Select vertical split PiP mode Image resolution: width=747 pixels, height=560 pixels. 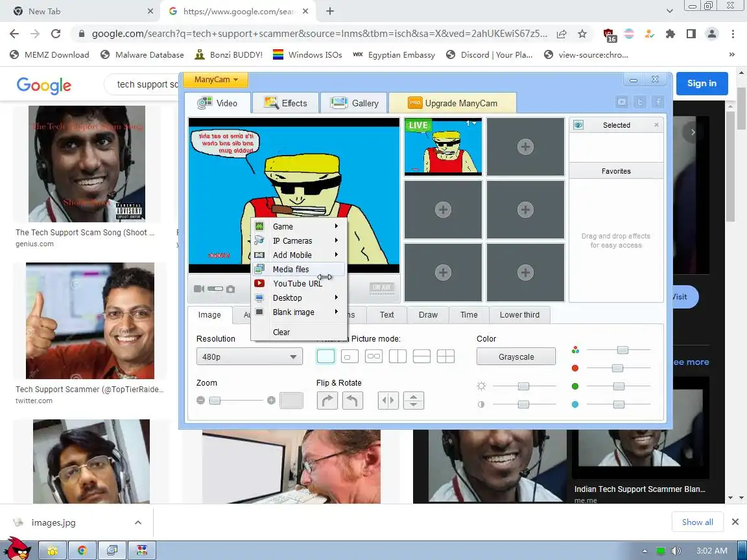(x=397, y=356)
